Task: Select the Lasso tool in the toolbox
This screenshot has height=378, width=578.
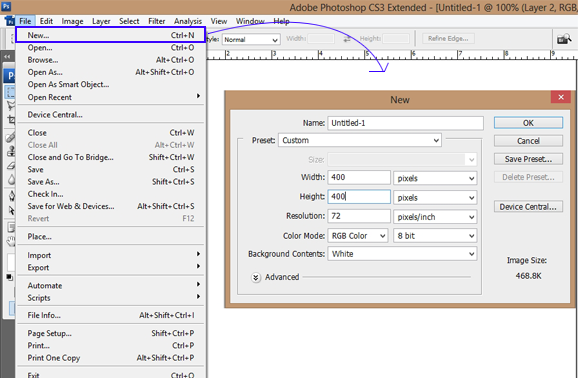Action: (x=10, y=106)
